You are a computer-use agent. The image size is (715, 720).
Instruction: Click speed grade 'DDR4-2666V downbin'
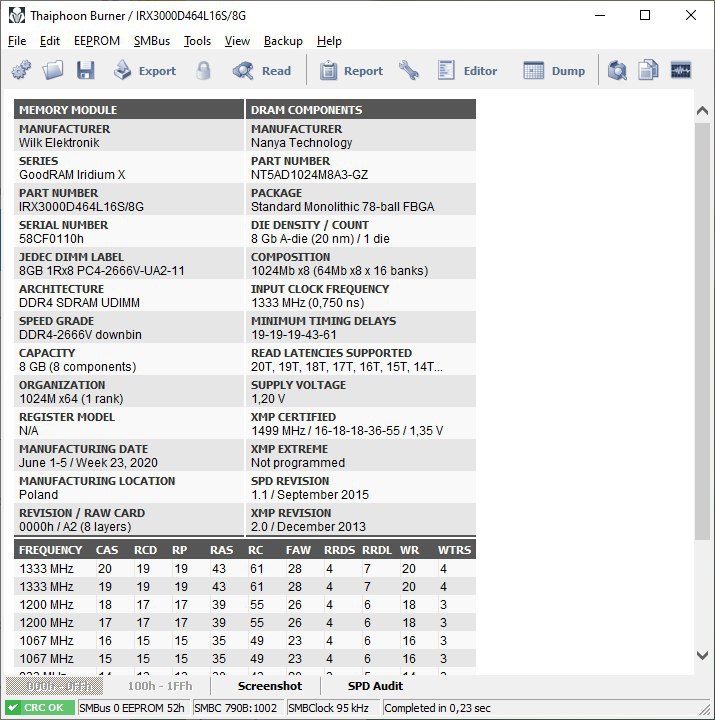(80, 335)
